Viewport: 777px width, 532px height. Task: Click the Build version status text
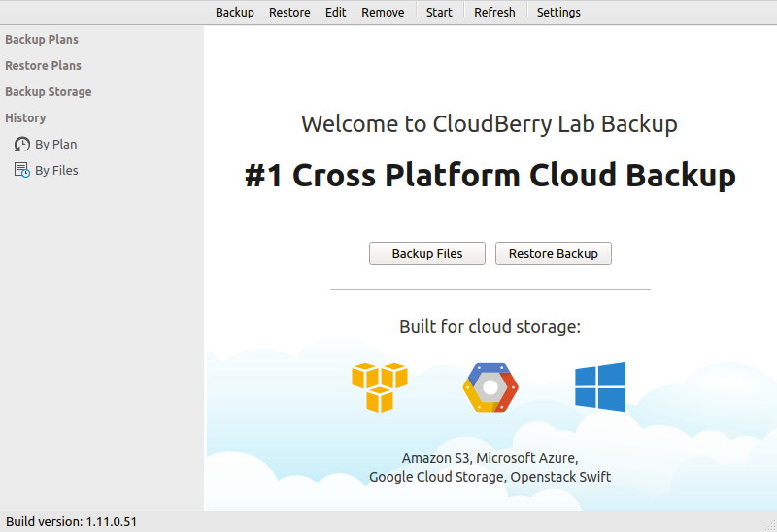click(71, 522)
